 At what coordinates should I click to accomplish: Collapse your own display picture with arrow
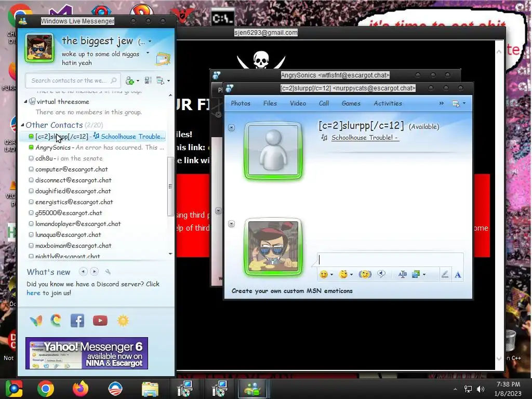[231, 223]
